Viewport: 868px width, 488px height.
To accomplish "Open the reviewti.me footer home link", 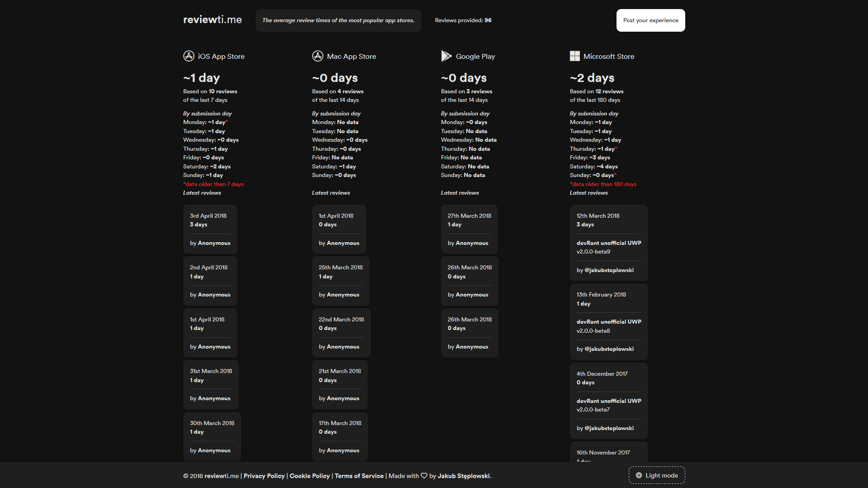I will pos(221,476).
